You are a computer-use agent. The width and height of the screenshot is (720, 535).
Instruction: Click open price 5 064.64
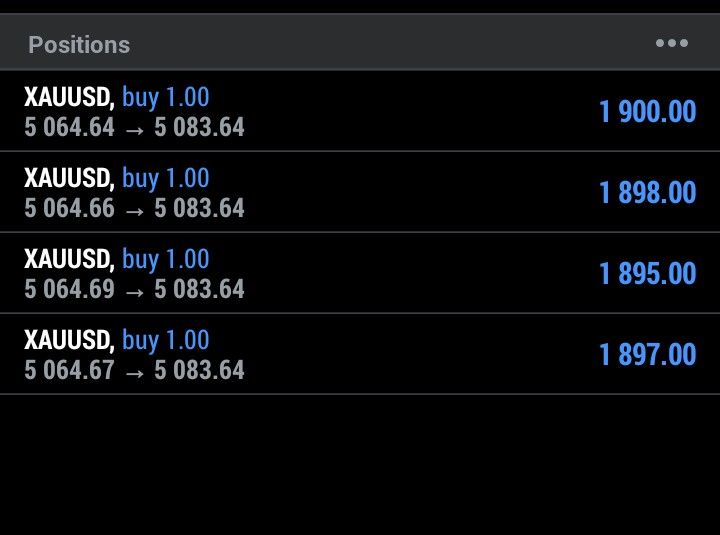tap(69, 127)
